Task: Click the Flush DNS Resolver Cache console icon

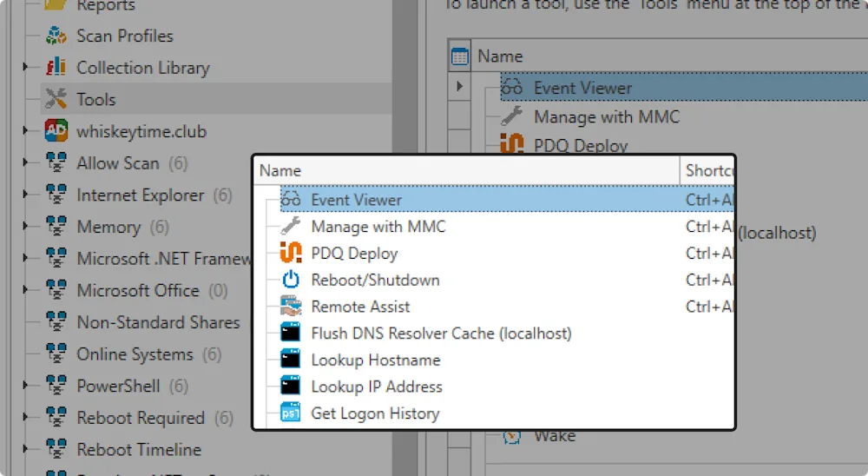Action: [x=291, y=333]
